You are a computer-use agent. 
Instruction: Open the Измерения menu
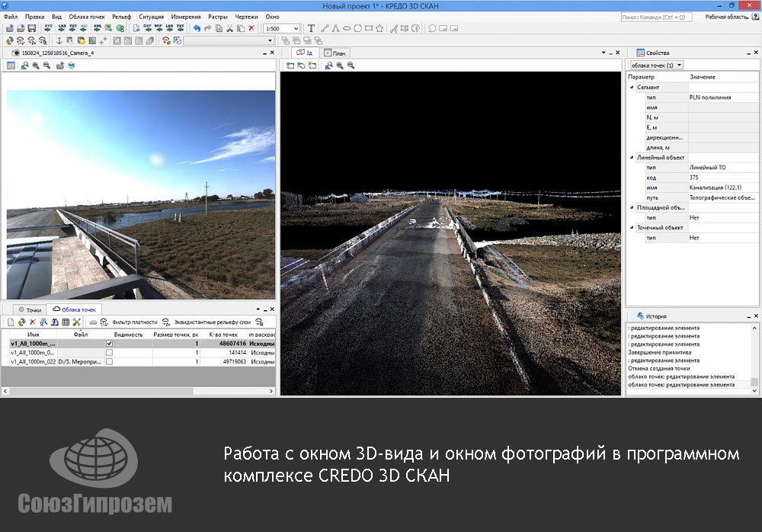coord(186,17)
